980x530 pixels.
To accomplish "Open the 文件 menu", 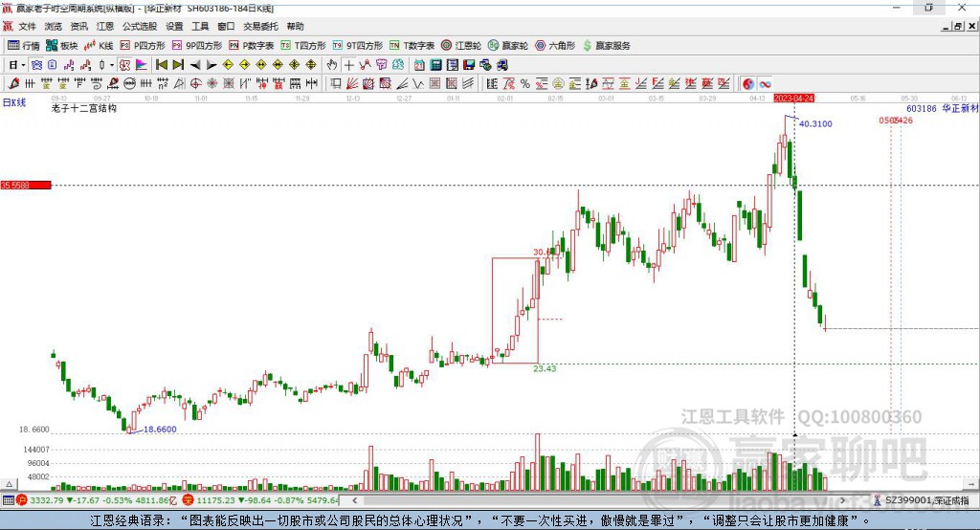I will coord(27,26).
